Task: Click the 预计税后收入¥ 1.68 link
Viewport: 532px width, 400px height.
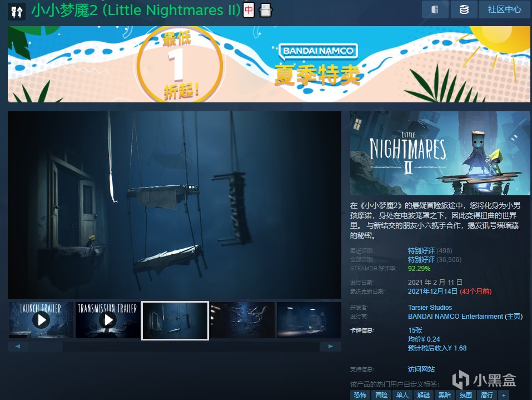Action: (437, 348)
